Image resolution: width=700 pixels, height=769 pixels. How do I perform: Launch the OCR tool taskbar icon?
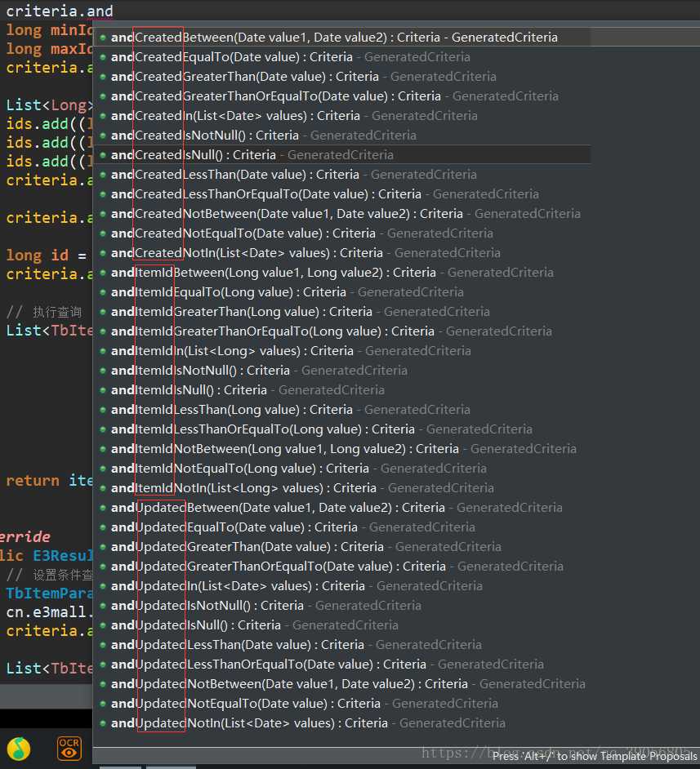69,749
